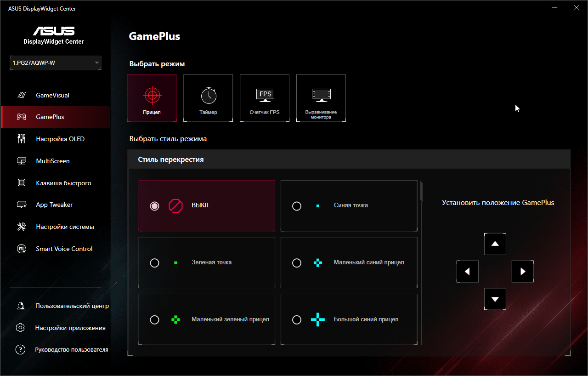Close the ASUS DisplayWidget Center window

pyautogui.click(x=577, y=8)
